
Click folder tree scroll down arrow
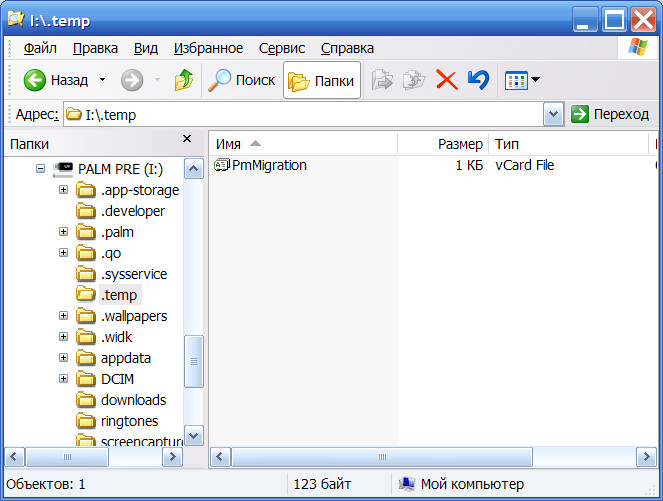(194, 435)
